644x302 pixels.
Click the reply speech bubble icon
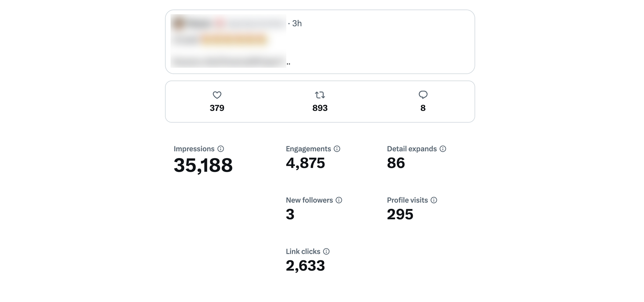[x=423, y=95]
